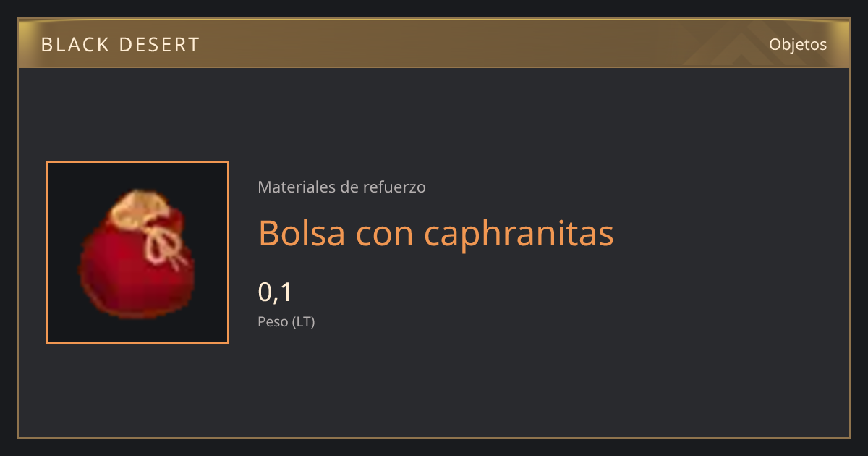Click the (LT) unit text
868x456 pixels.
tap(304, 322)
